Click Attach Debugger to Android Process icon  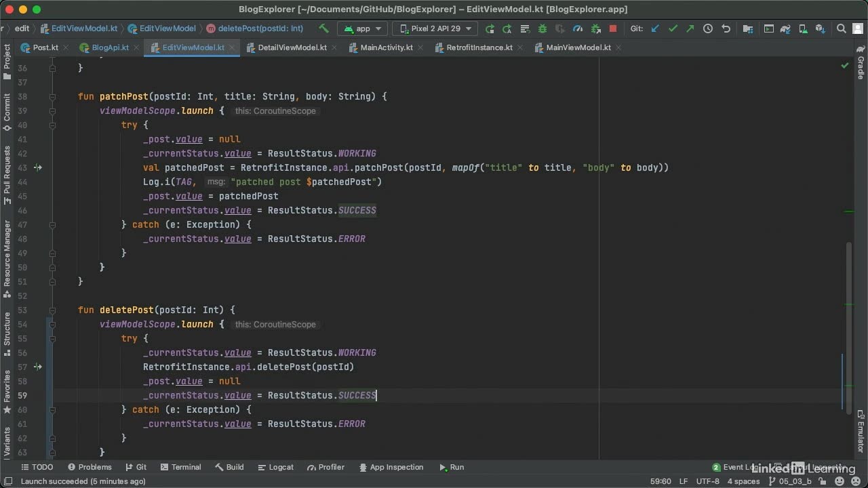point(595,28)
